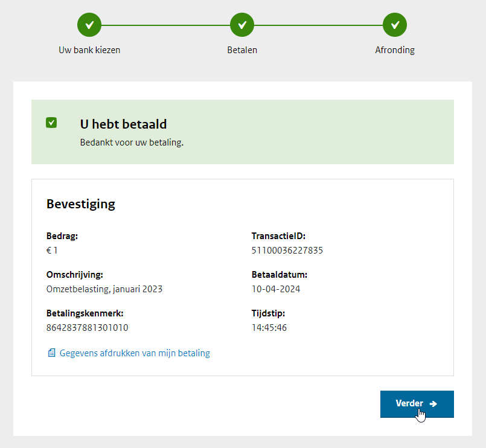Screen dimensions: 486x448
Task: Click the 'Betalingskenmerk:' label
Action: (x=85, y=313)
